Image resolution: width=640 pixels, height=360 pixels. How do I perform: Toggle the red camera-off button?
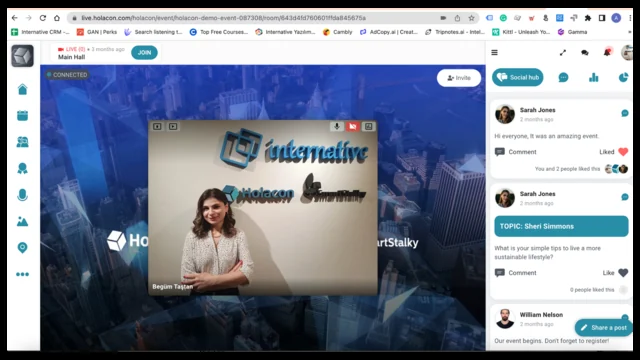[x=353, y=127]
